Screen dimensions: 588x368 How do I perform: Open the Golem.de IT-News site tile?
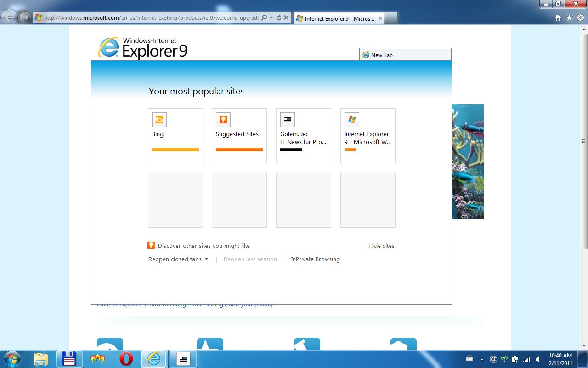tap(303, 136)
